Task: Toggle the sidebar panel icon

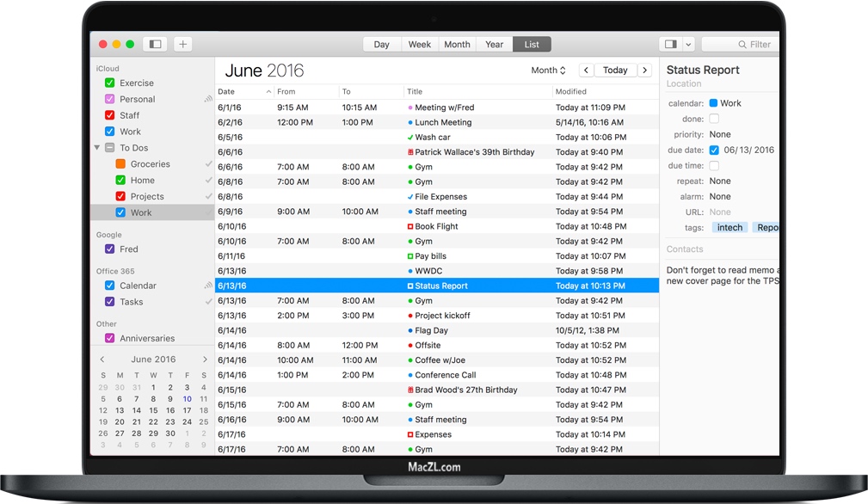Action: (155, 44)
